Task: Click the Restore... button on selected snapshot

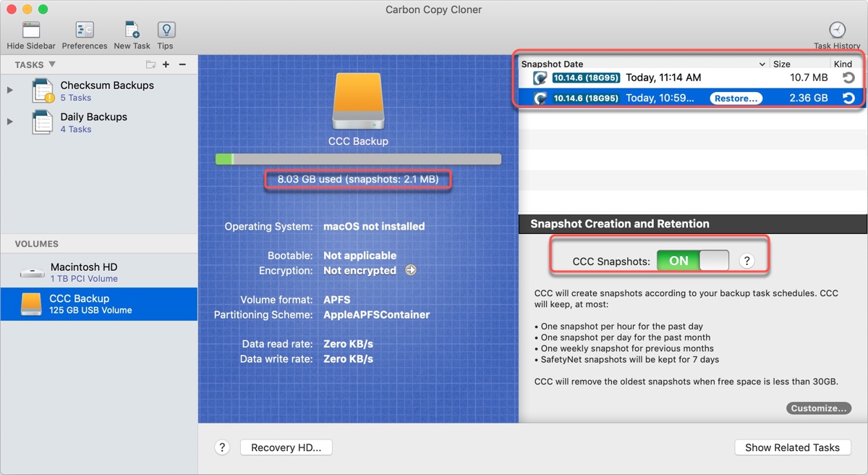Action: 736,98
